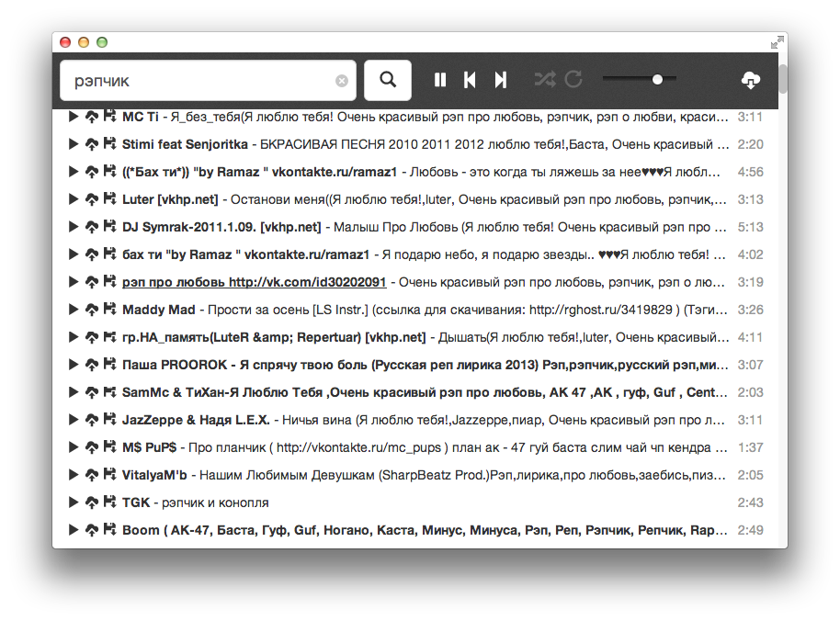Viewport: 840px width, 621px height.
Task: Toggle repeat playback mode
Action: (x=573, y=80)
